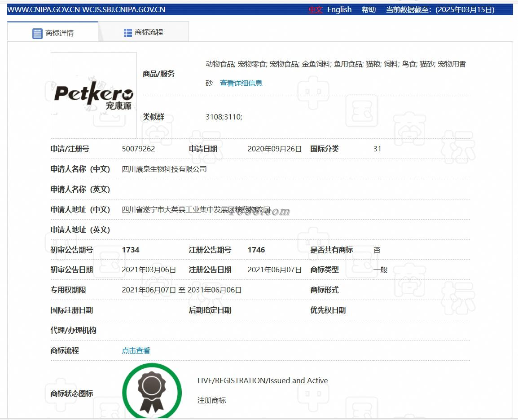
Task: Click the 申请/注册号 field label
Action: tap(70, 149)
